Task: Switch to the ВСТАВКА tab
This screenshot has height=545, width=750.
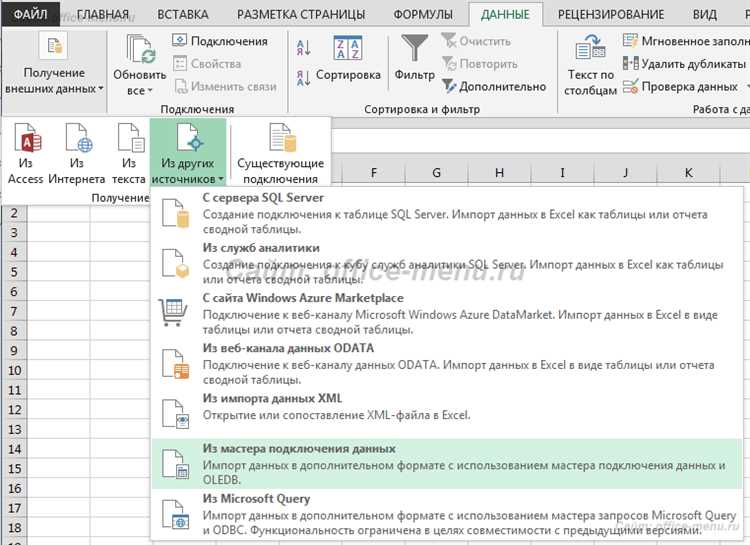Action: pyautogui.click(x=183, y=14)
